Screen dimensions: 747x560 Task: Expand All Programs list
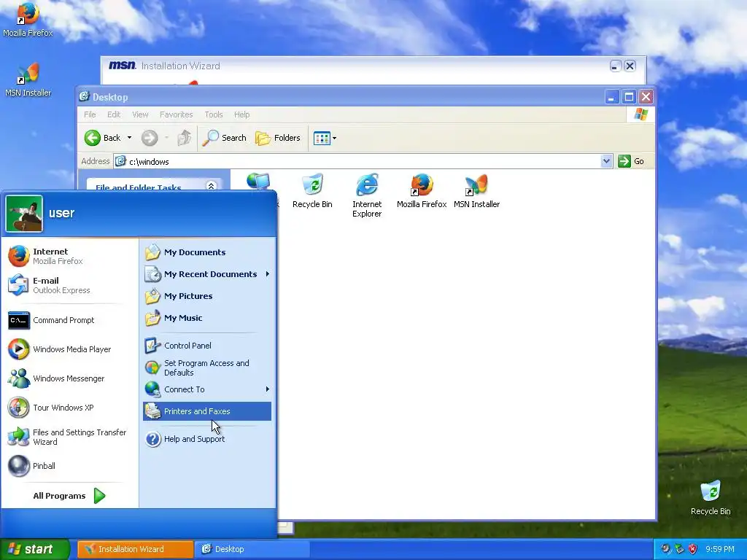[69, 496]
